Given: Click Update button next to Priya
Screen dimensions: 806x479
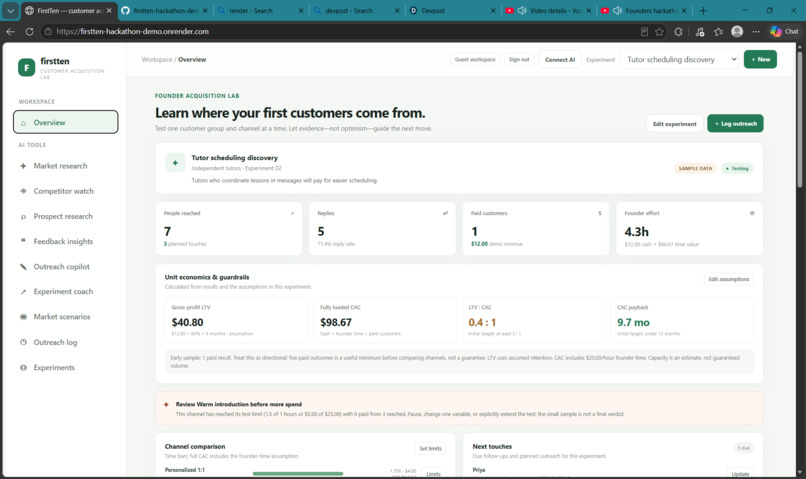Looking at the screenshot, I should coord(740,473).
